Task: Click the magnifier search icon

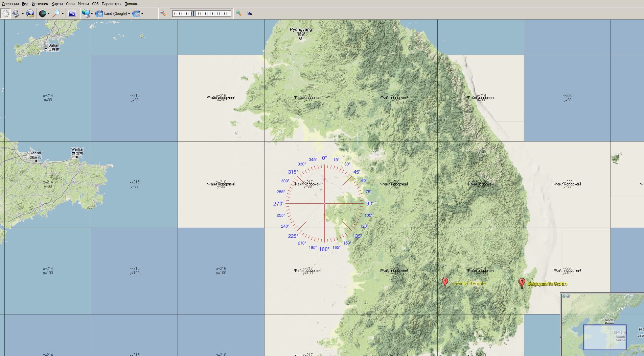Action: click(x=56, y=14)
